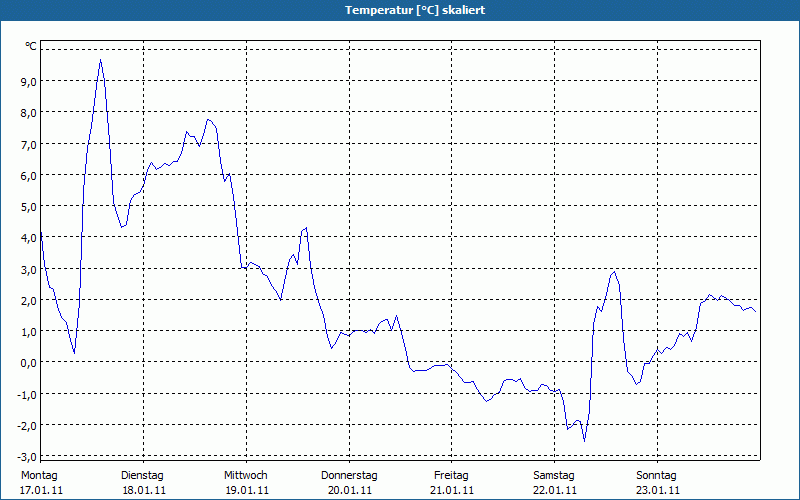This screenshot has width=800, height=500.
Task: Click the Saturday minimum near -2.5 °C
Action: [x=585, y=440]
